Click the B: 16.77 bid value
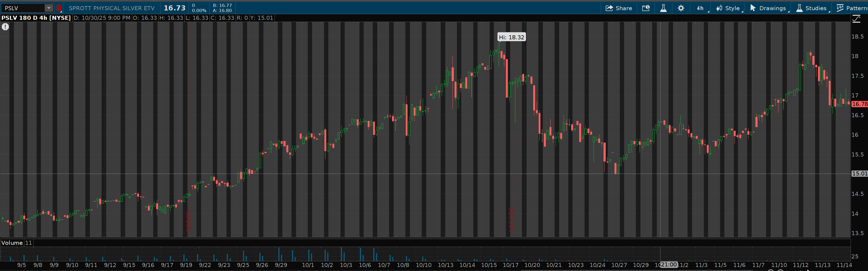This screenshot has width=868, height=271. (222, 5)
